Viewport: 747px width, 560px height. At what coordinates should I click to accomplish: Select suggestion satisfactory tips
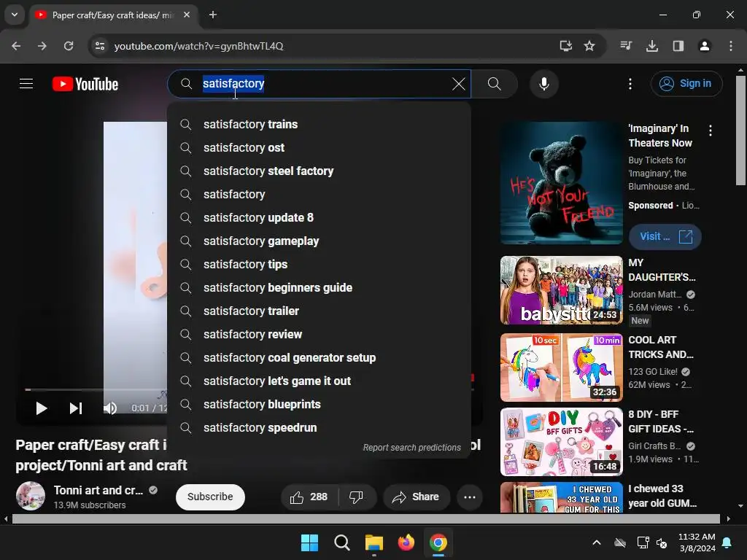[319, 264]
